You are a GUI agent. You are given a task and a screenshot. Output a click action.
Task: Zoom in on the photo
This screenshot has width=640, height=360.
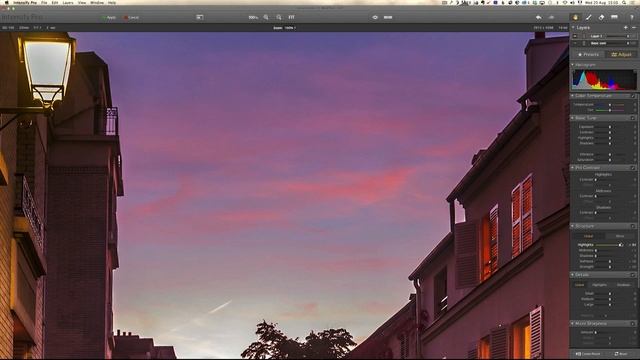tap(266, 17)
